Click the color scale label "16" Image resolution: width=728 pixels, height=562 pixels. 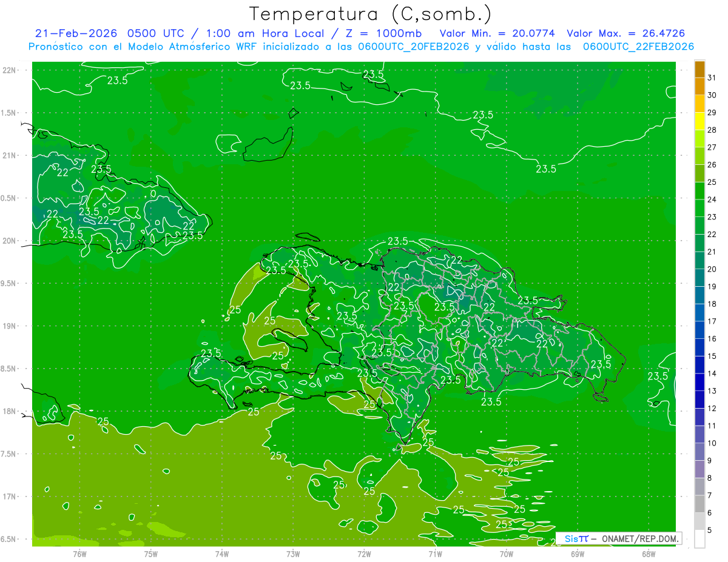pos(712,339)
